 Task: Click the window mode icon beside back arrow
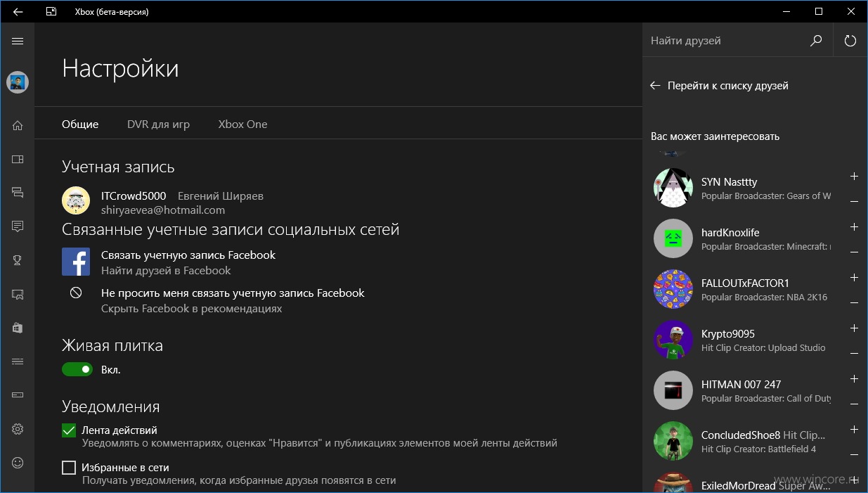[x=51, y=11]
